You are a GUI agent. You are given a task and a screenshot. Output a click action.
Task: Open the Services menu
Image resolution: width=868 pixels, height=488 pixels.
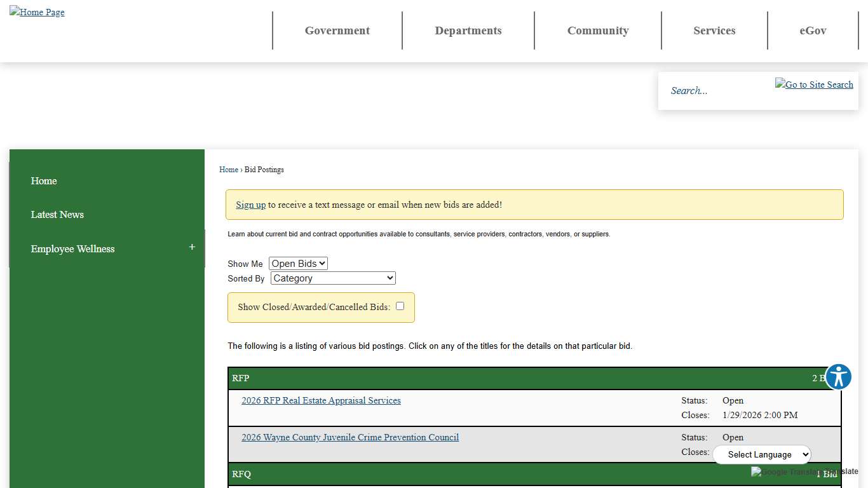(x=714, y=30)
